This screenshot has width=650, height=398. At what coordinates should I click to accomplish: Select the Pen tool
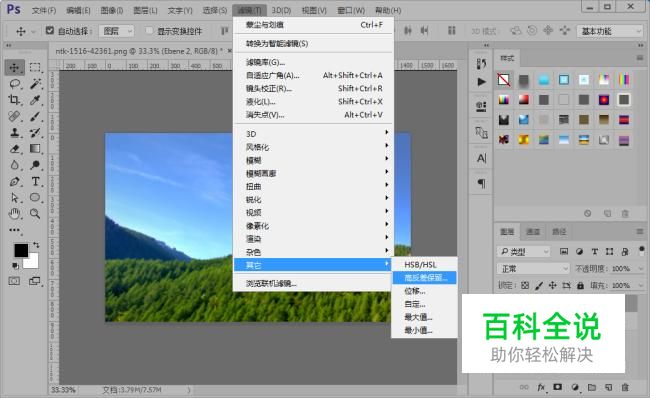(15, 181)
